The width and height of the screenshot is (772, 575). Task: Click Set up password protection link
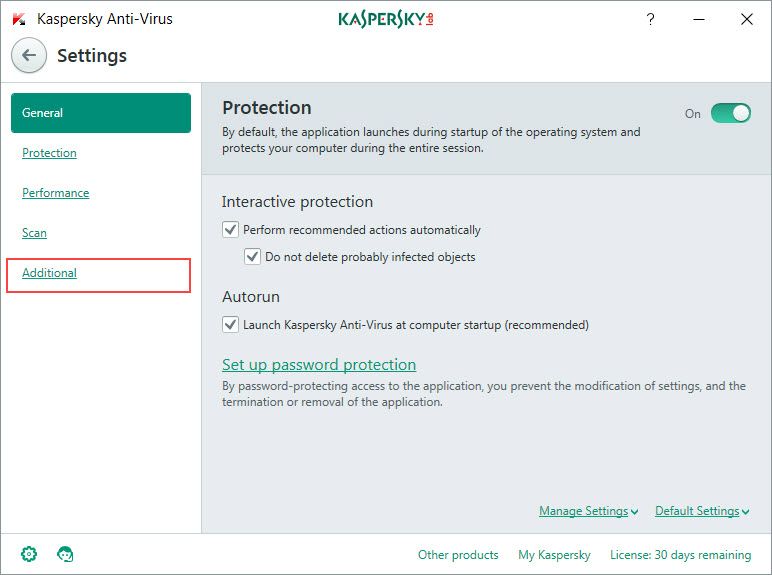click(319, 365)
